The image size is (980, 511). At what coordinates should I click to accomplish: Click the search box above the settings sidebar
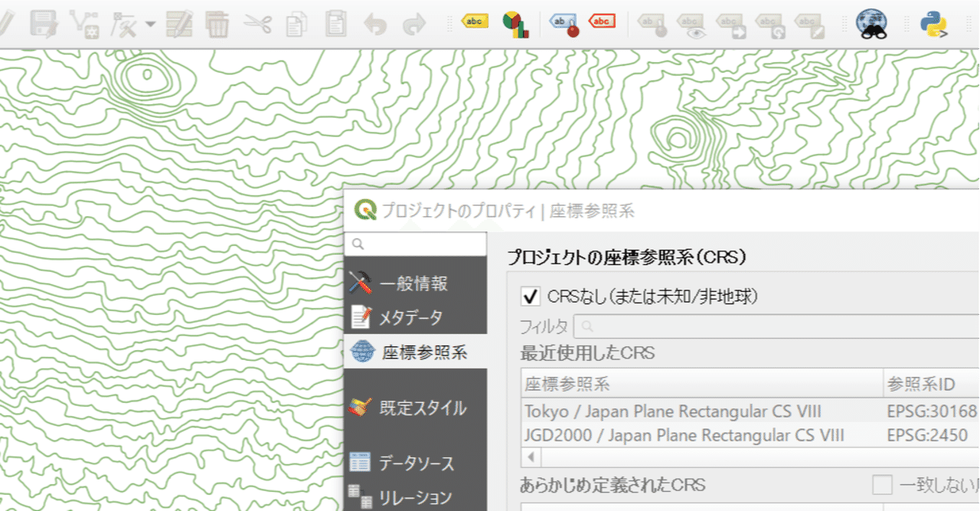[416, 244]
